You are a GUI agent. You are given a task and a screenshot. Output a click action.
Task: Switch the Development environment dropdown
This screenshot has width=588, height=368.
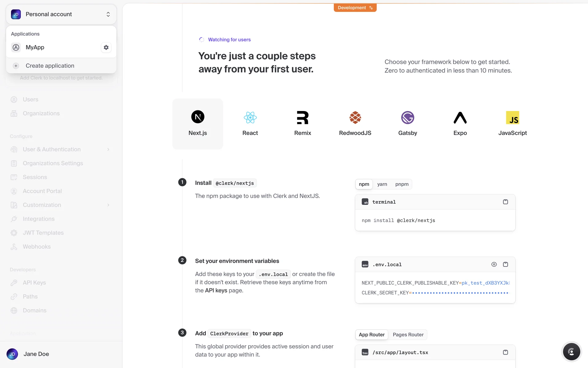click(x=355, y=8)
